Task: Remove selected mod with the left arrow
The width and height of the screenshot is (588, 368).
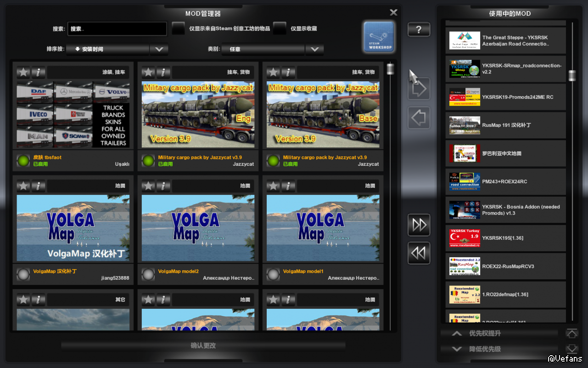Action: click(x=419, y=118)
